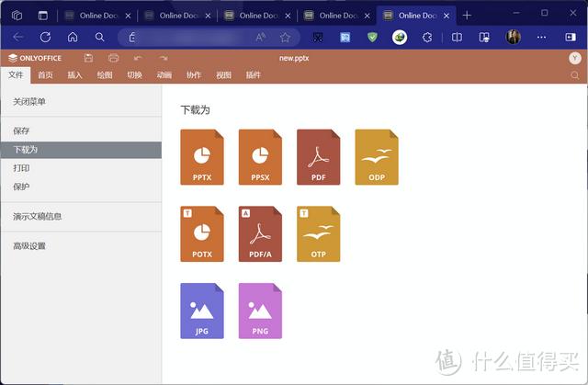
Task: Close the active Online Doc tab
Action: (x=447, y=16)
